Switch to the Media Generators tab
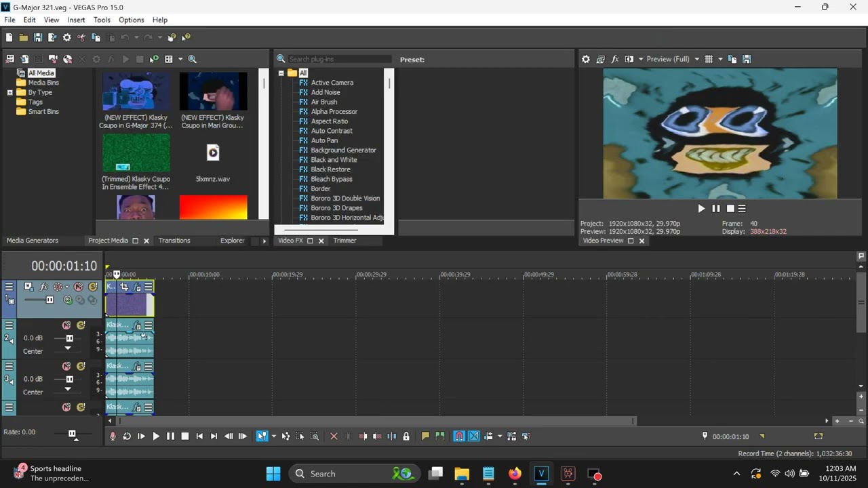 point(33,241)
